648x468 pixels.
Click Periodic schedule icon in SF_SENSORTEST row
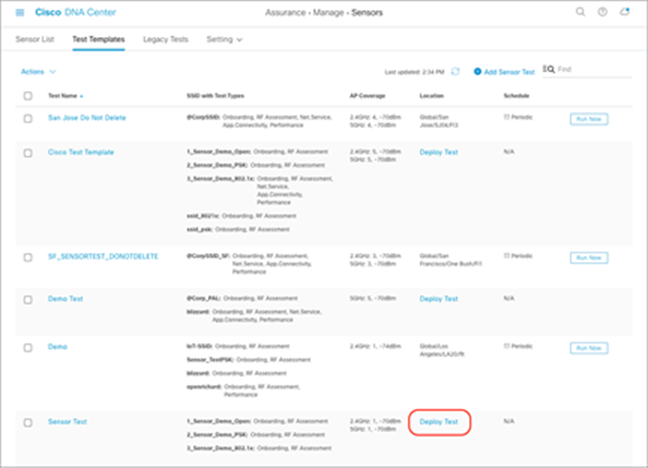(506, 255)
